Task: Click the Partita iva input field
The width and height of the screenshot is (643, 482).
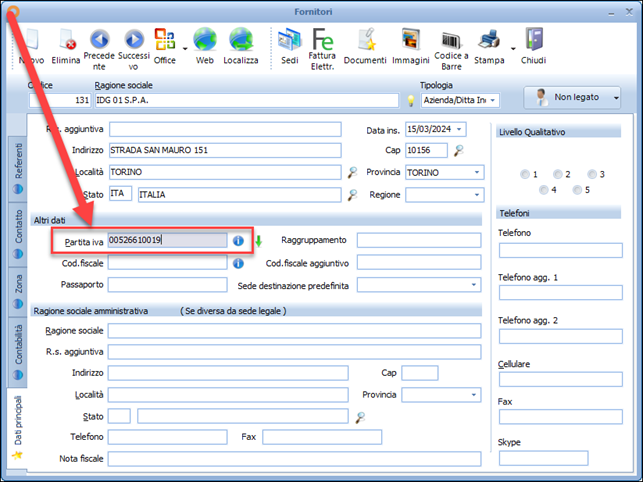Action: [167, 240]
